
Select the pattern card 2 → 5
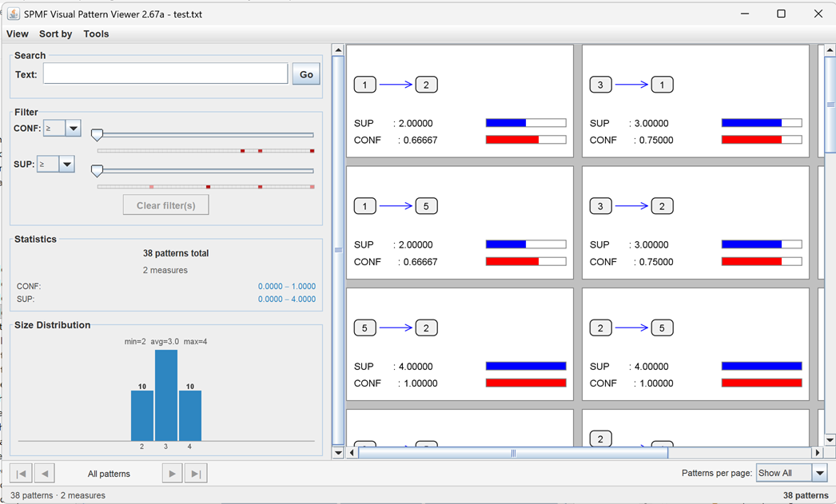point(695,344)
